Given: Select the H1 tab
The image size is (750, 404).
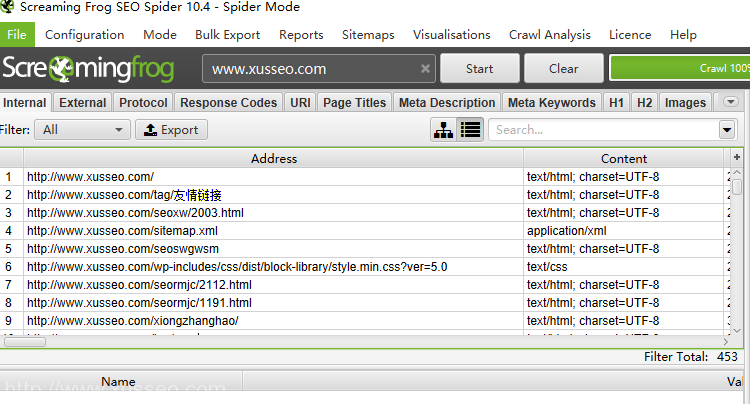Looking at the screenshot, I should (x=616, y=102).
